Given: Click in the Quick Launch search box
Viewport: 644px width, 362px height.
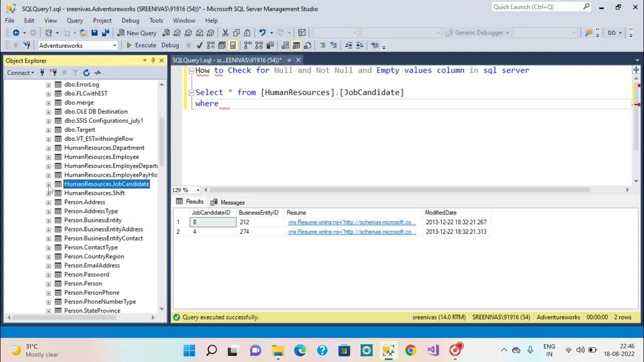Looking at the screenshot, I should pyautogui.click(x=541, y=7).
